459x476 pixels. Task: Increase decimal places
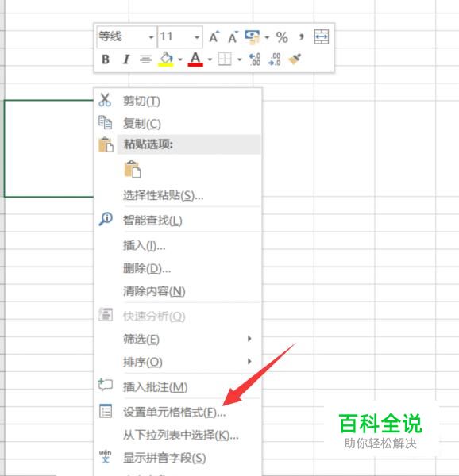tap(255, 59)
